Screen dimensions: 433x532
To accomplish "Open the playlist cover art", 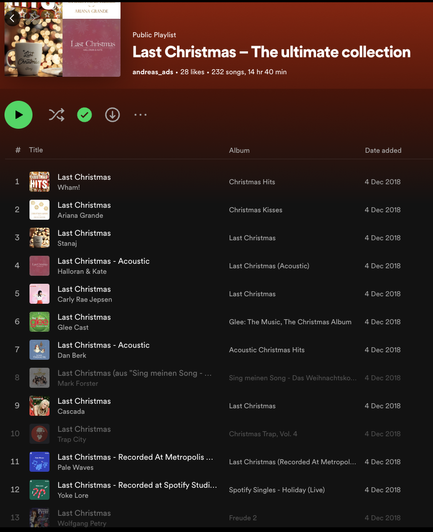I will tap(62, 39).
